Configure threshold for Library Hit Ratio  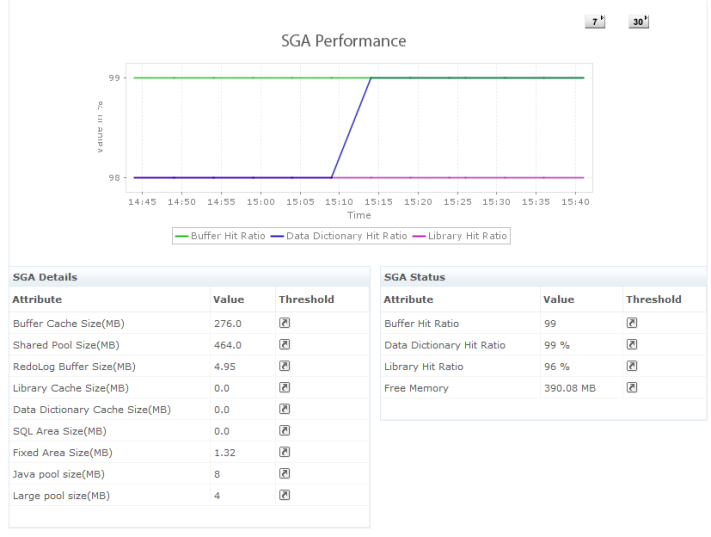[x=631, y=366]
